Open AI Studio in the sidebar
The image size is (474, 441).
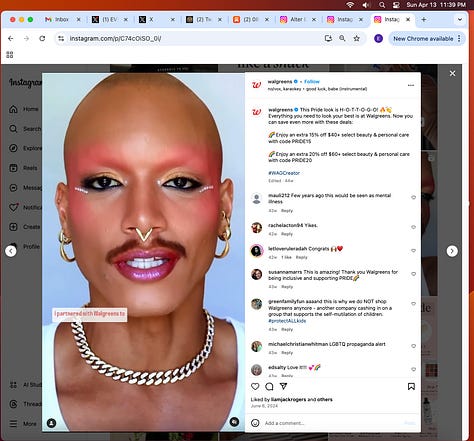click(x=25, y=385)
